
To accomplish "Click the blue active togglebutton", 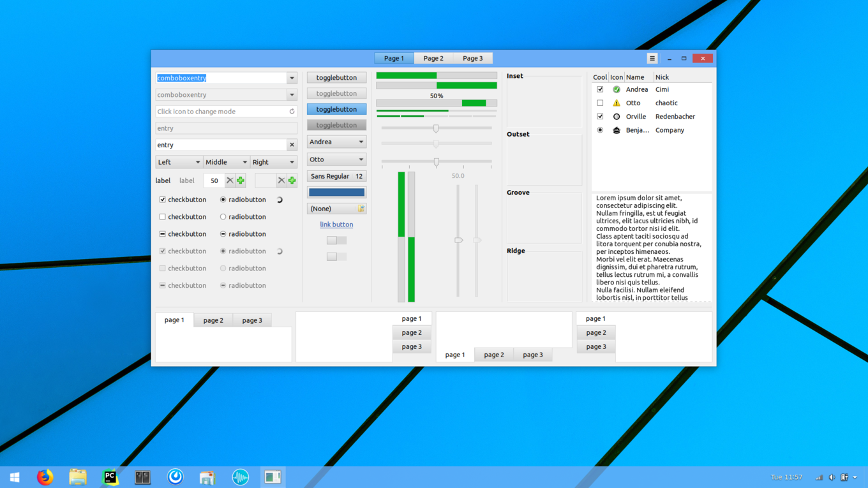I will (336, 109).
